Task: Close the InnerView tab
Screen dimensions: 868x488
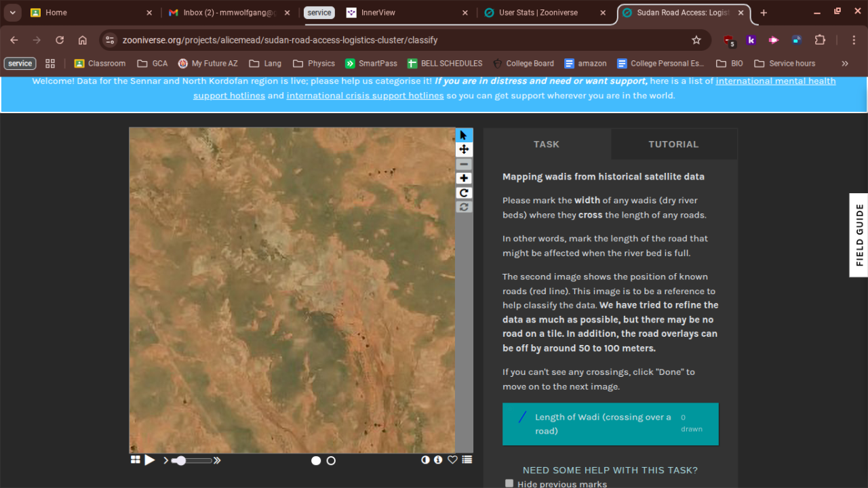Action: (x=465, y=12)
